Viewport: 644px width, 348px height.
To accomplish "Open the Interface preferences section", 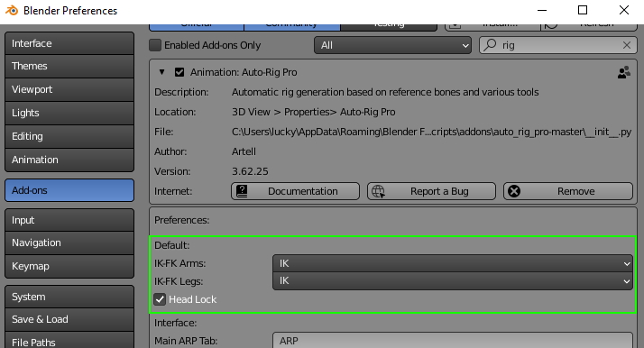I will click(x=69, y=43).
